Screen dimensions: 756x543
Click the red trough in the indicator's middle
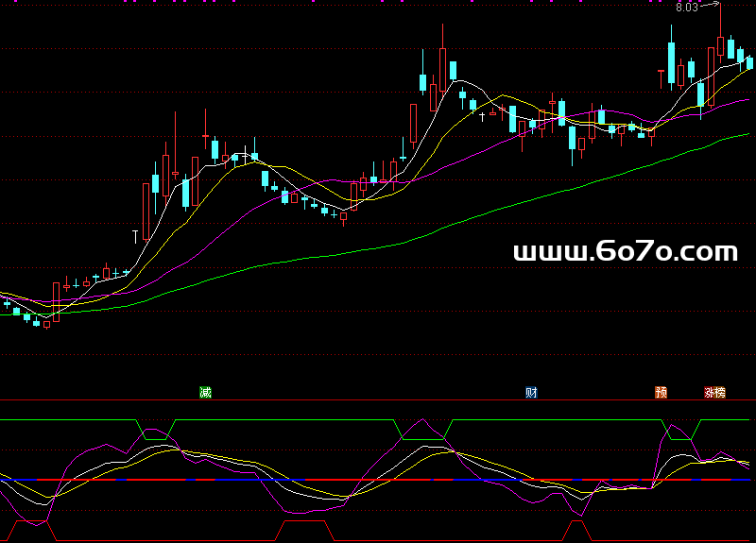click(x=302, y=521)
